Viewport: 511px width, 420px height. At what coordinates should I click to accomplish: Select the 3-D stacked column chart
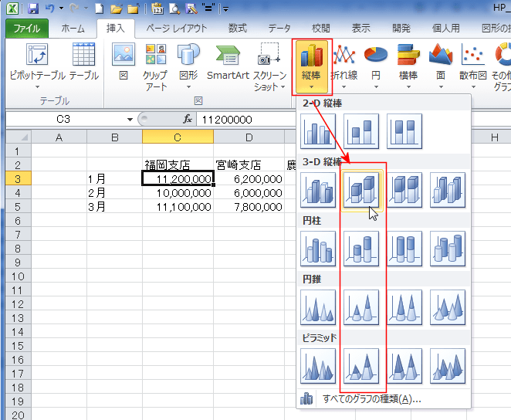(361, 189)
